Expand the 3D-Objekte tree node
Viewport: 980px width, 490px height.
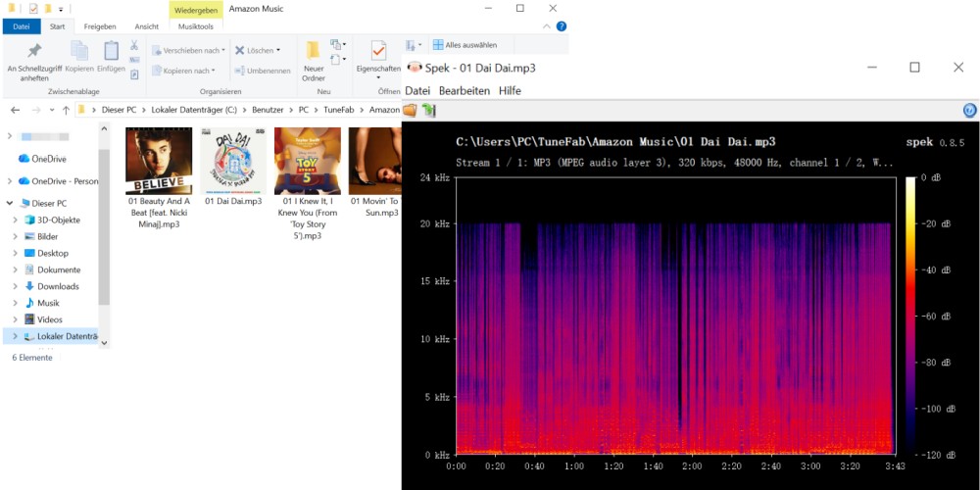(15, 220)
